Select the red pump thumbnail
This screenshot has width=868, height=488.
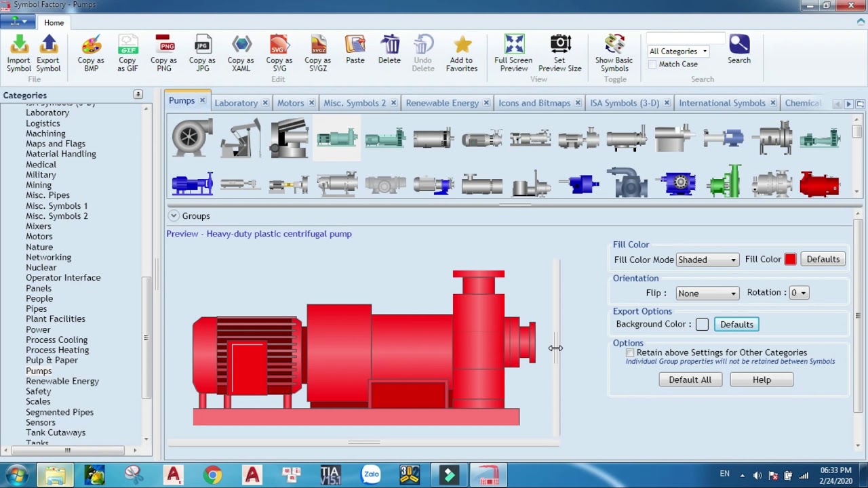pos(820,184)
